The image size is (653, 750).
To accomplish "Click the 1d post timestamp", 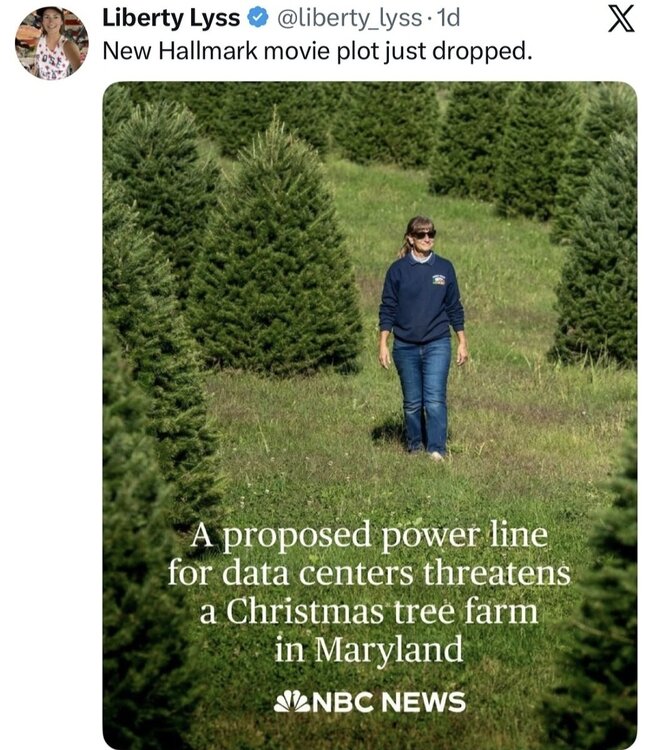I will 450,19.
